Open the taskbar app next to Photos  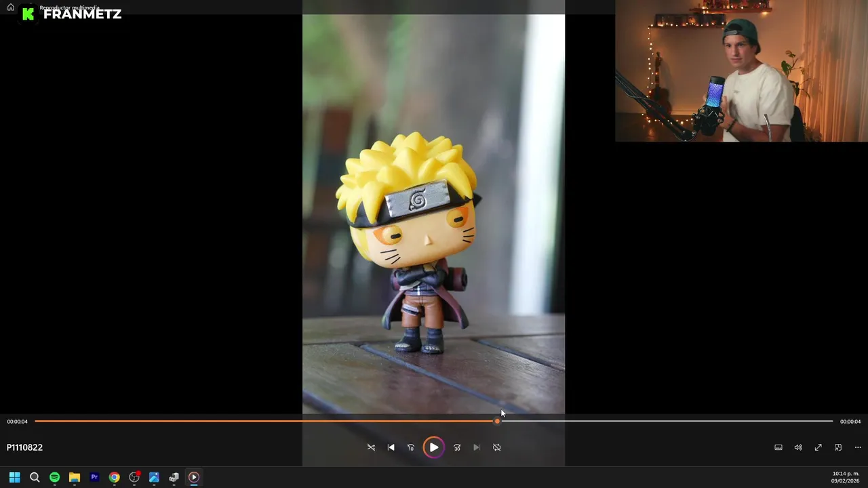pyautogui.click(x=174, y=477)
